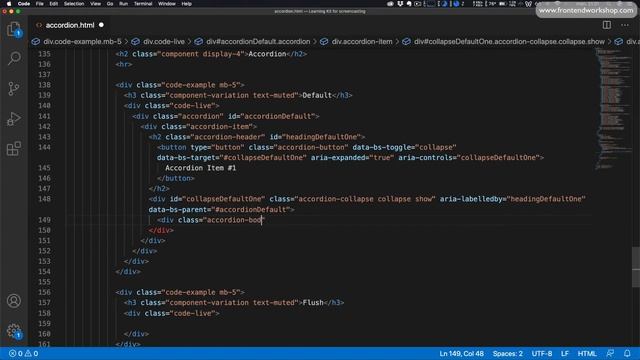Open the File menu

tap(40, 4)
